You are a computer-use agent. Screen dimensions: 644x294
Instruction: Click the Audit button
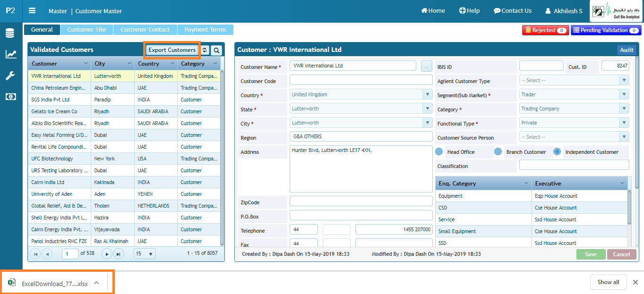point(627,50)
